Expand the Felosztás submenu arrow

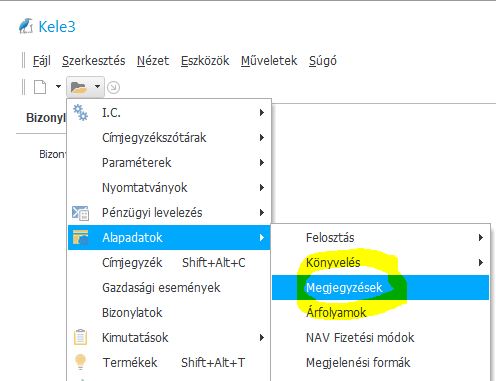point(481,237)
